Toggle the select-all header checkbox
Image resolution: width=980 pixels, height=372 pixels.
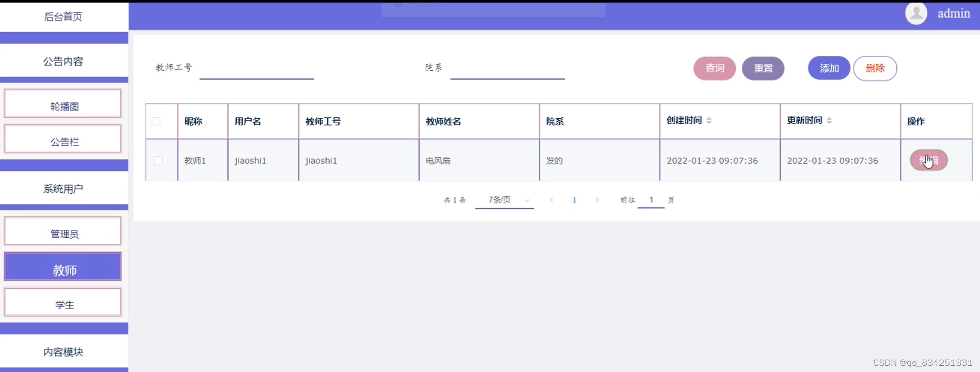pyautogui.click(x=156, y=121)
